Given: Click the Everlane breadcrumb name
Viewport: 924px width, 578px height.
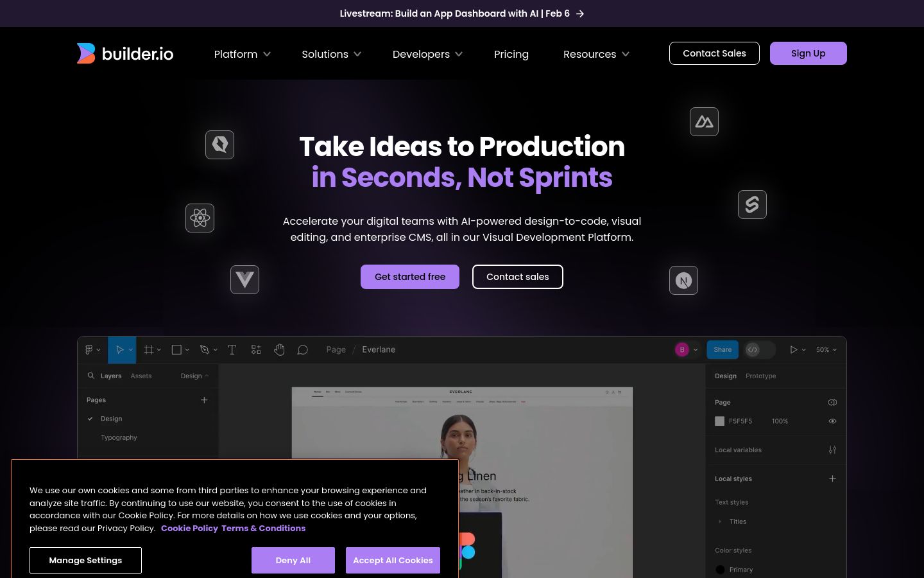Looking at the screenshot, I should 379,349.
